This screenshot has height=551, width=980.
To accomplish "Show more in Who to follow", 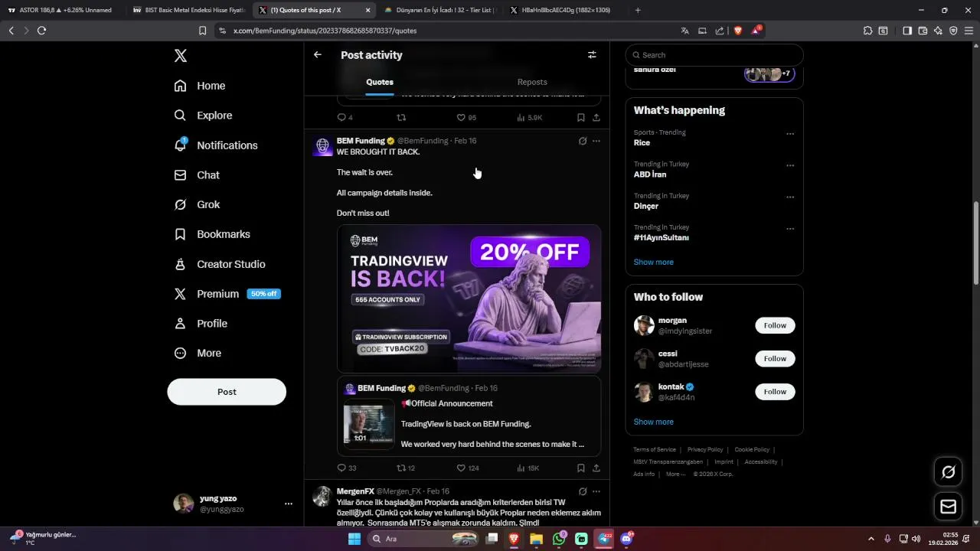I will pyautogui.click(x=654, y=422).
